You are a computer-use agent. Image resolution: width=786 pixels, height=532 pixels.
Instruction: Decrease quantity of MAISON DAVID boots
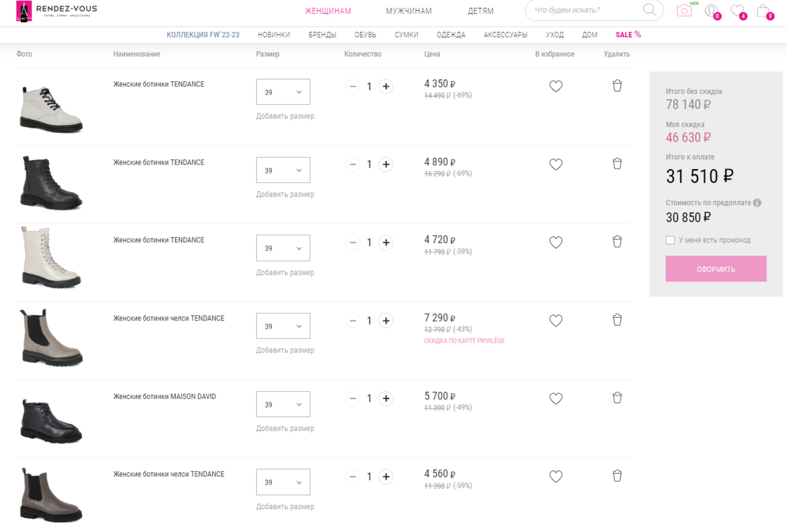[x=353, y=398]
